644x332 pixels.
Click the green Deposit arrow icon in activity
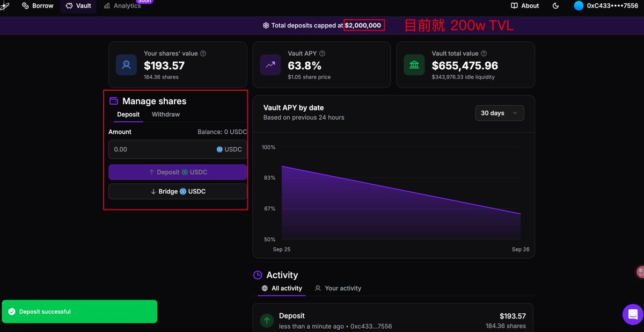tap(267, 321)
